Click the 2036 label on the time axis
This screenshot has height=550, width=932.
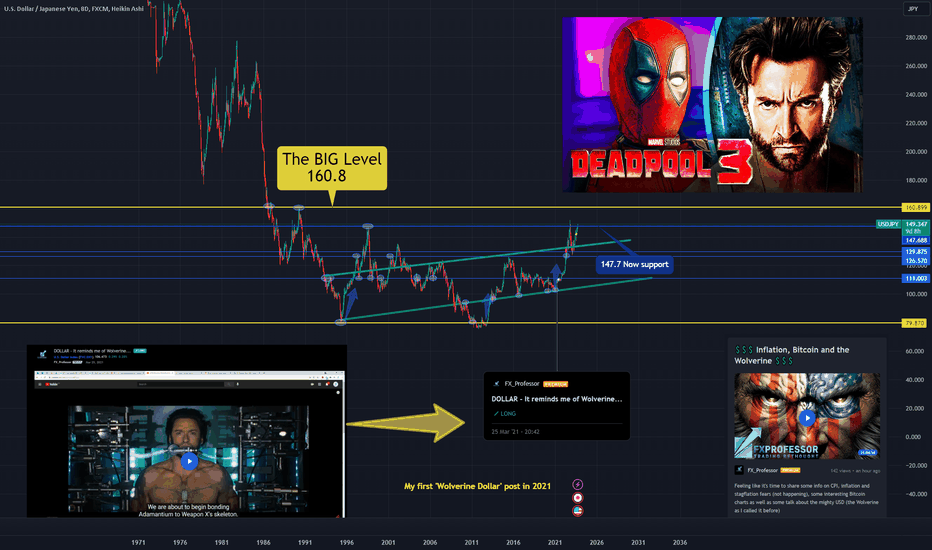679,542
